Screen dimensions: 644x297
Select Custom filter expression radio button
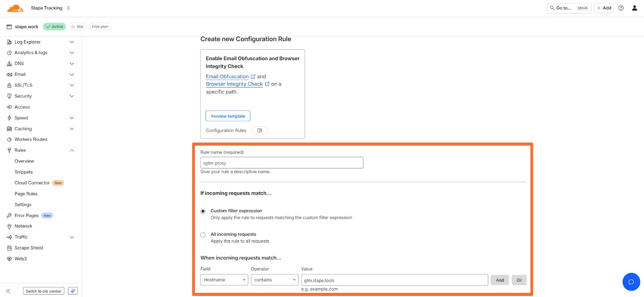[203, 211]
